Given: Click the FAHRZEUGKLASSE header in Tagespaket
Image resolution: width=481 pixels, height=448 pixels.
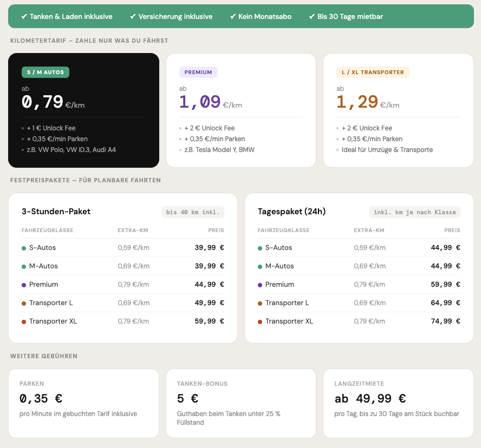Looking at the screenshot, I should click(283, 230).
